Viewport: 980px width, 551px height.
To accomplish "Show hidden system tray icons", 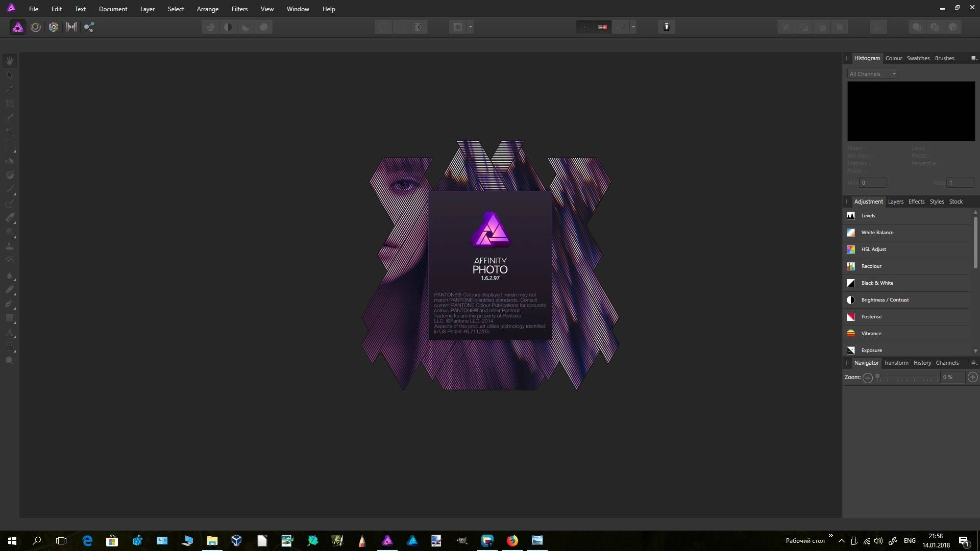I will tap(842, 541).
